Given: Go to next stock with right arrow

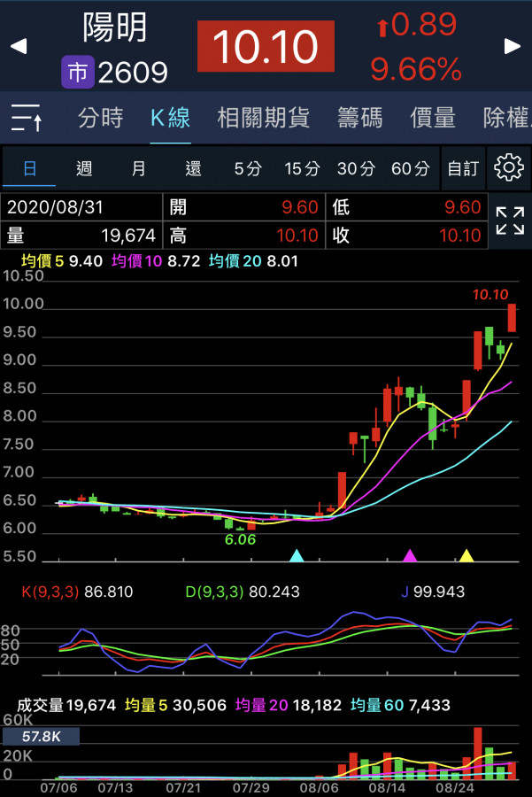Looking at the screenshot, I should point(512,46).
